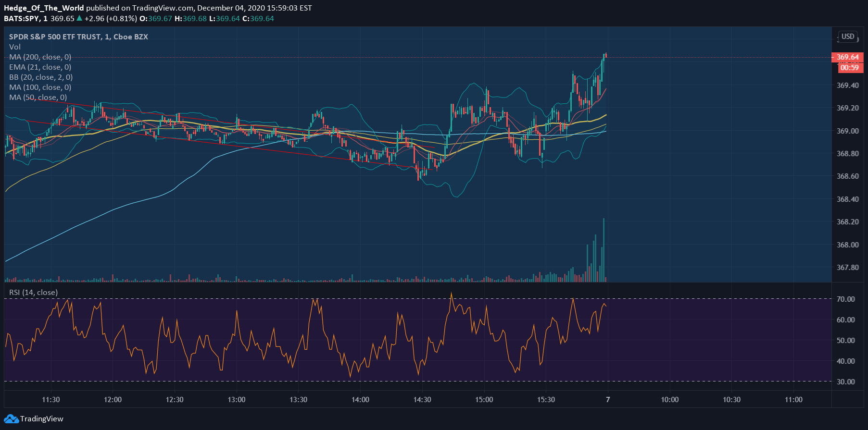Screen dimensions: 868x430
Task: Click the TradingView wordmark at the bottom left
Action: [42, 419]
